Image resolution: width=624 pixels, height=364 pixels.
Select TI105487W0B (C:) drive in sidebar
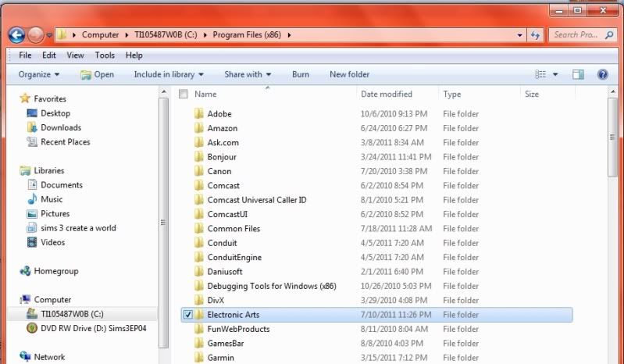coord(72,314)
